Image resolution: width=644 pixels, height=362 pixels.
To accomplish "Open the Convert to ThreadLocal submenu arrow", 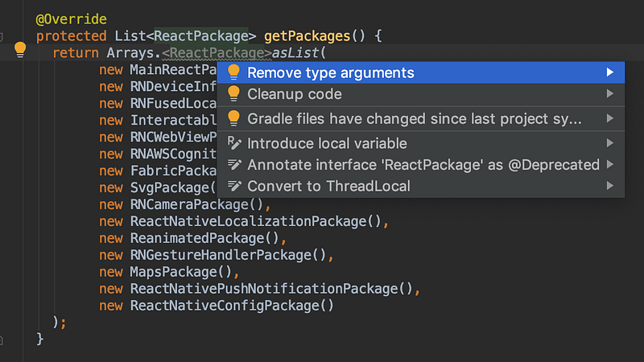I will [x=611, y=186].
